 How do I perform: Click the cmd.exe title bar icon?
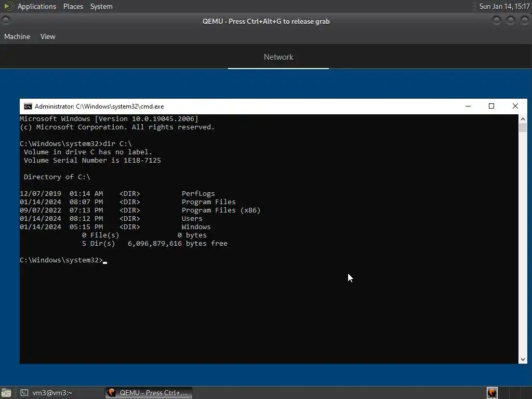click(28, 107)
